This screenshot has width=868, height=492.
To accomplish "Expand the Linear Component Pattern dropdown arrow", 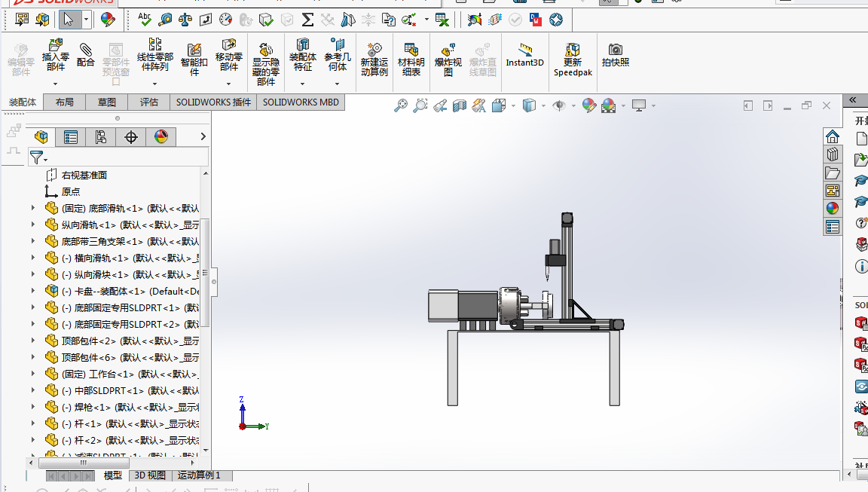I will pyautogui.click(x=155, y=84).
